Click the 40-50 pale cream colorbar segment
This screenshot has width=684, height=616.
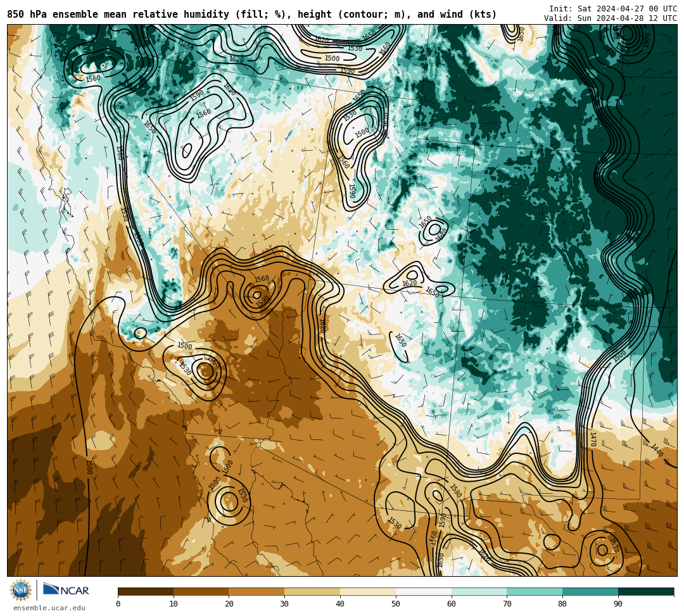tap(368, 591)
